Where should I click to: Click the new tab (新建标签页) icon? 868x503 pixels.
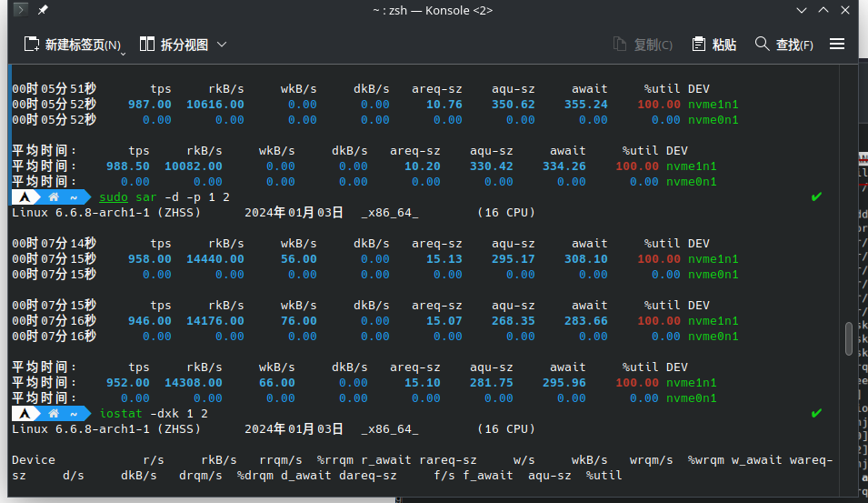[32, 44]
